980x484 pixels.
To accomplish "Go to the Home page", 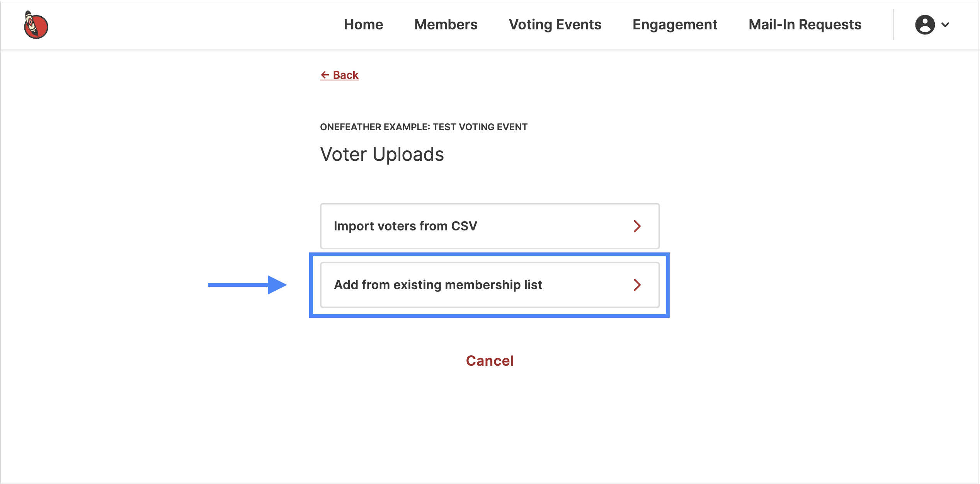I will tap(363, 25).
